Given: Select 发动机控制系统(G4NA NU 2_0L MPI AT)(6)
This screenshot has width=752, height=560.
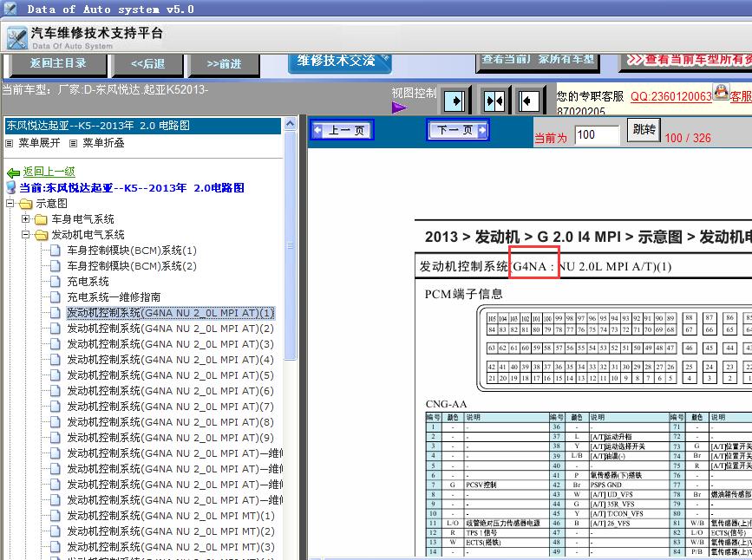Looking at the screenshot, I should coord(170,391).
